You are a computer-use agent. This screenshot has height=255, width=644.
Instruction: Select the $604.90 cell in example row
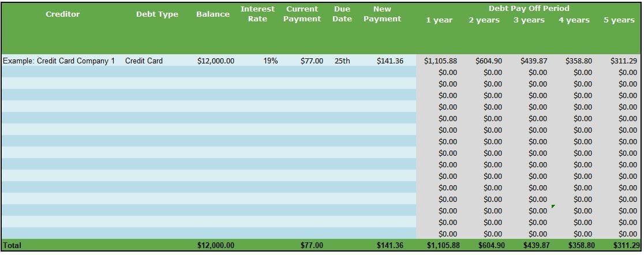(x=488, y=61)
